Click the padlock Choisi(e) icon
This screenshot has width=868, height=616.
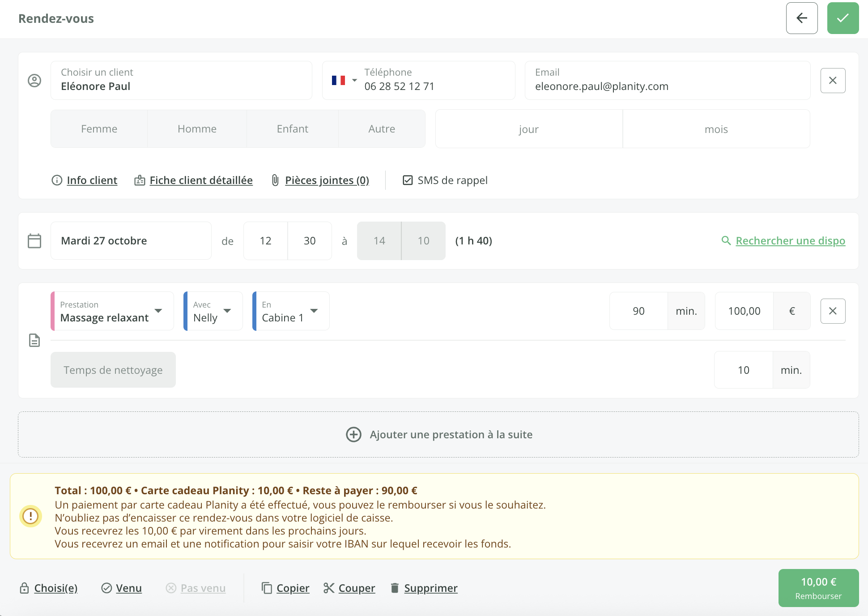tap(25, 588)
